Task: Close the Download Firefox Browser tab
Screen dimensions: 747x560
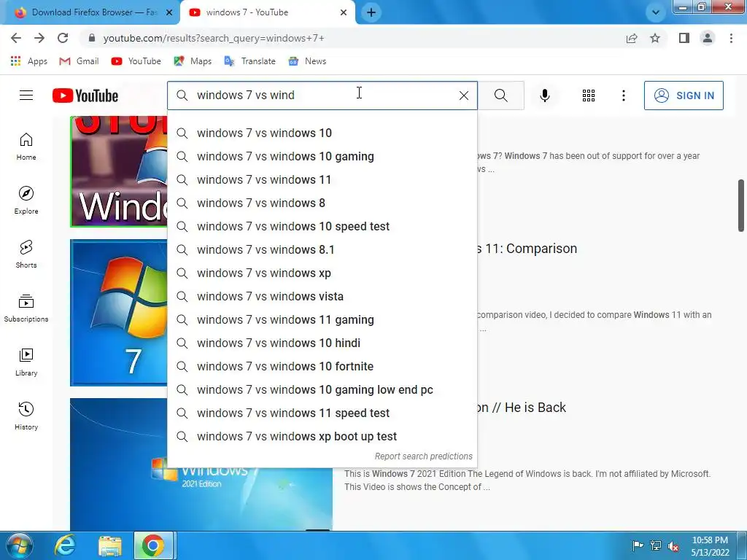Action: pos(169,12)
